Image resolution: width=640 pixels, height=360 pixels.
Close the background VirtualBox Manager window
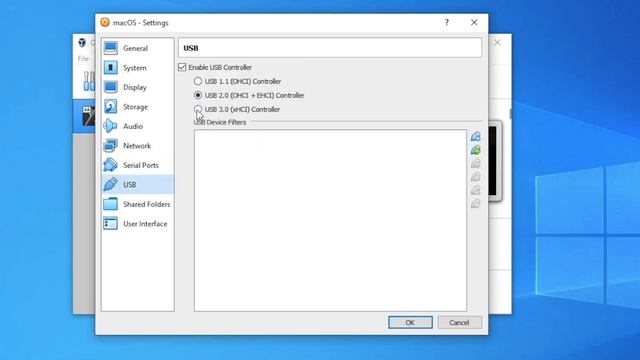tap(497, 42)
